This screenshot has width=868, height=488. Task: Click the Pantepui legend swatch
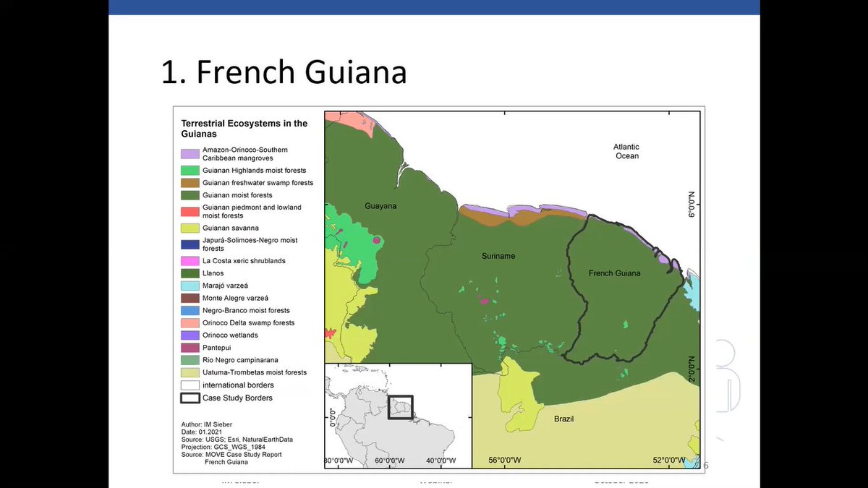[190, 348]
